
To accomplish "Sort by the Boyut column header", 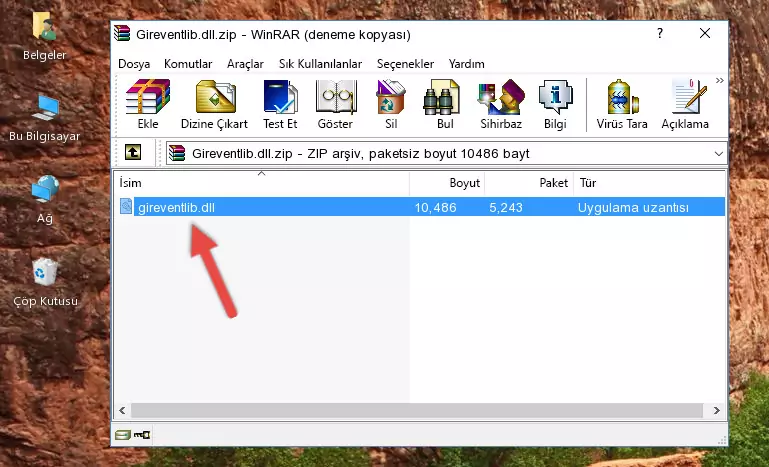I will tap(447, 183).
